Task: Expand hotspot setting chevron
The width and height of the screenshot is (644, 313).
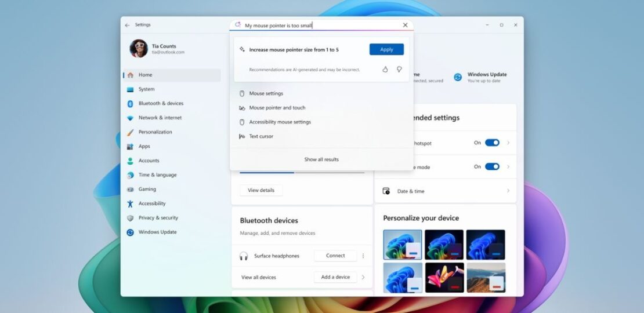Action: coord(508,143)
